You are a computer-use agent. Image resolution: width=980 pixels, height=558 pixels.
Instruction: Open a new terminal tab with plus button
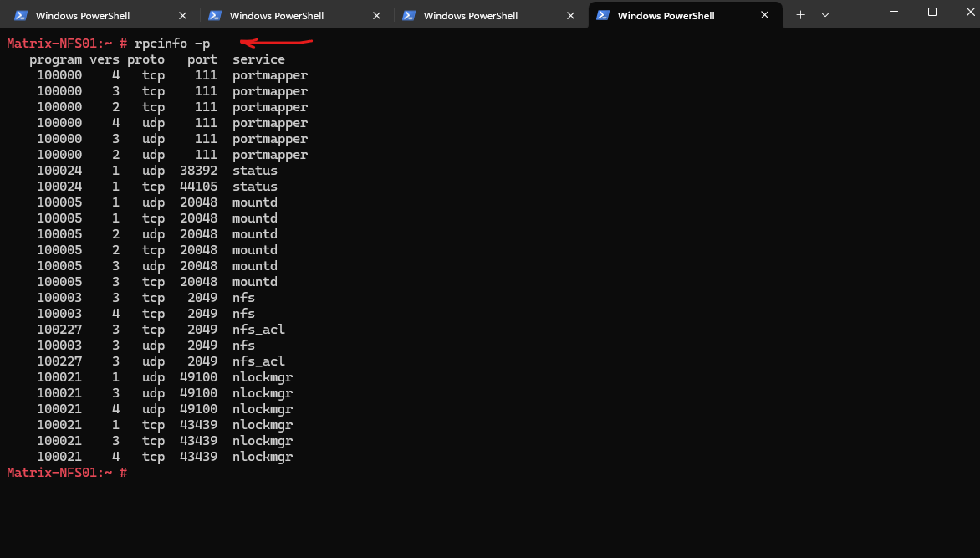tap(800, 15)
